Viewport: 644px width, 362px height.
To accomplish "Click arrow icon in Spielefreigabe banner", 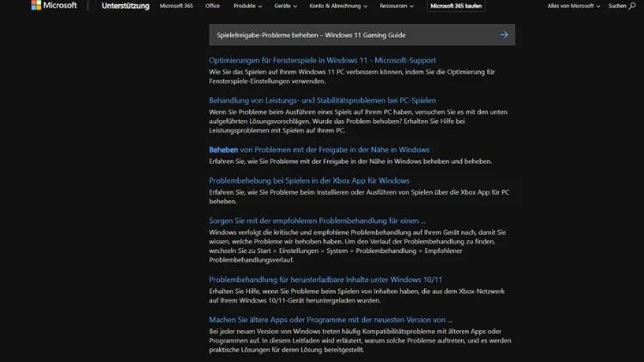I will tap(504, 35).
